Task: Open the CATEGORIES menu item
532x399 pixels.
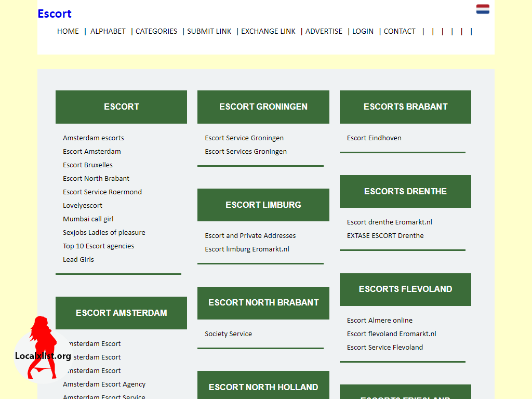Action: [x=156, y=31]
